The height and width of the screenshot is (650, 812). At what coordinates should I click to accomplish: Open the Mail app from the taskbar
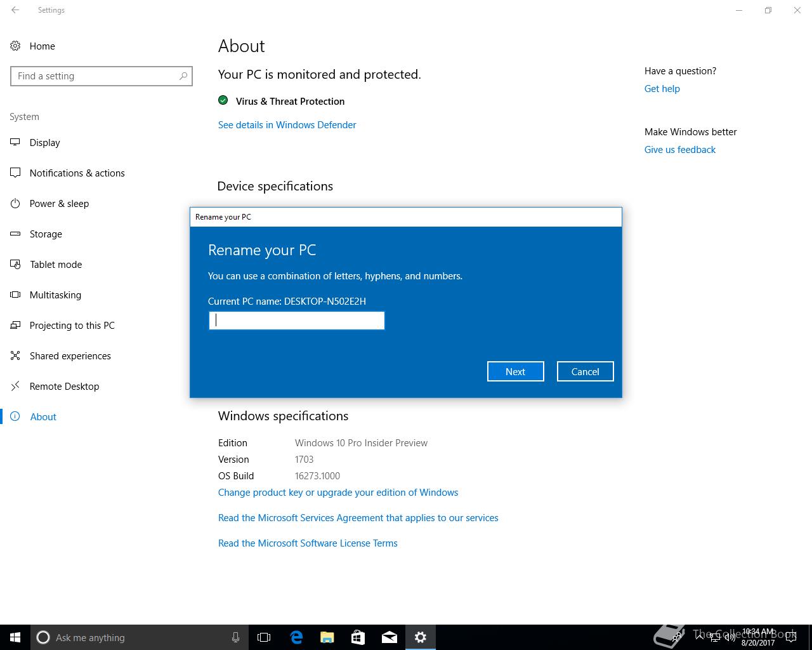(x=390, y=637)
